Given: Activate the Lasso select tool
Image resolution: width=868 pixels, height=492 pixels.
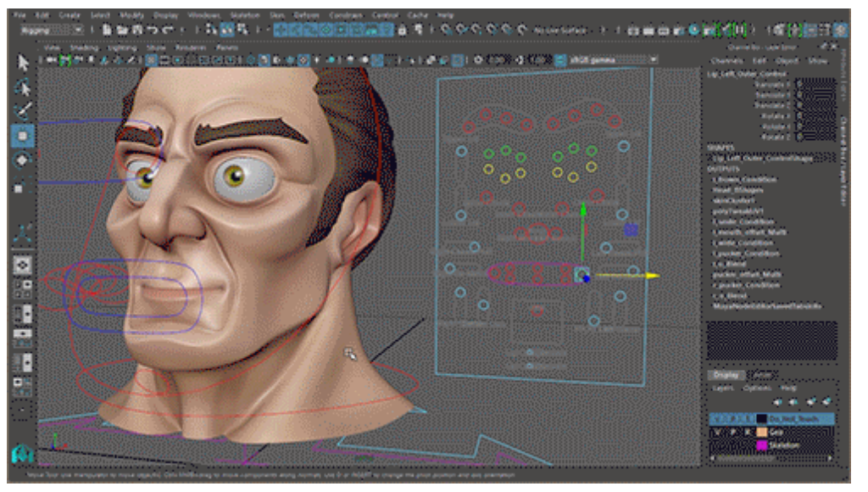Looking at the screenshot, I should click(23, 87).
